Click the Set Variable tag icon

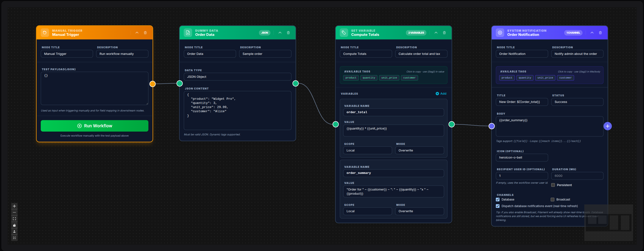[344, 32]
